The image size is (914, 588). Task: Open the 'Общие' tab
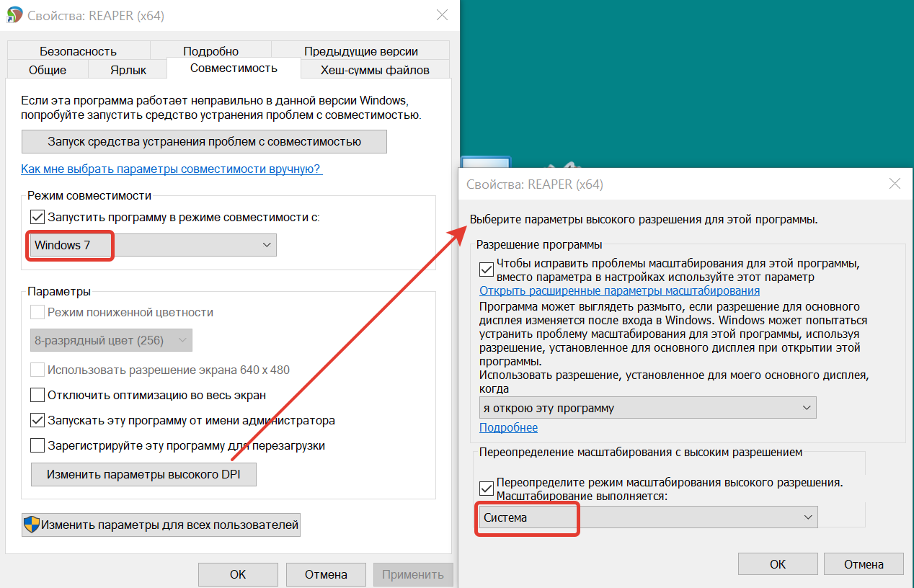pyautogui.click(x=48, y=70)
